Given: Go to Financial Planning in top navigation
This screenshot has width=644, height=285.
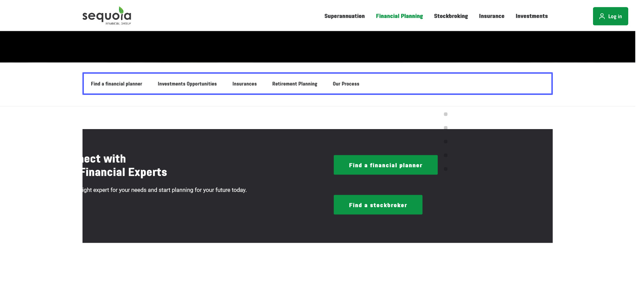Looking at the screenshot, I should point(399,16).
